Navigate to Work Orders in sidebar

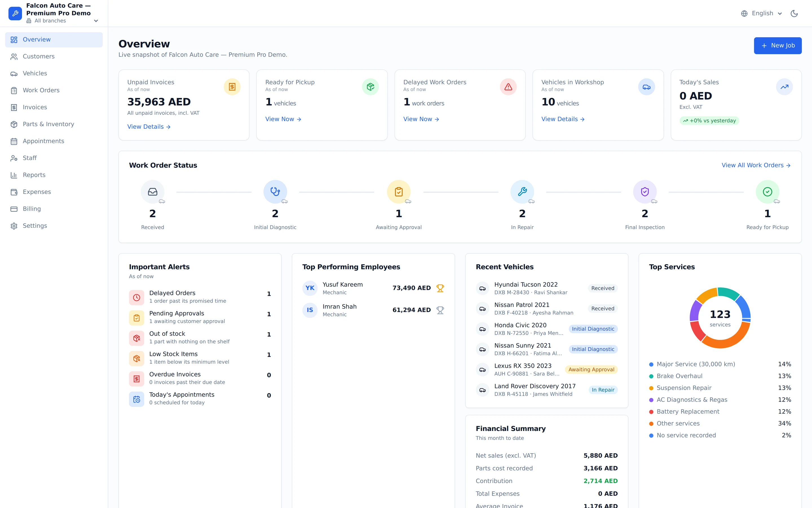coord(54,90)
